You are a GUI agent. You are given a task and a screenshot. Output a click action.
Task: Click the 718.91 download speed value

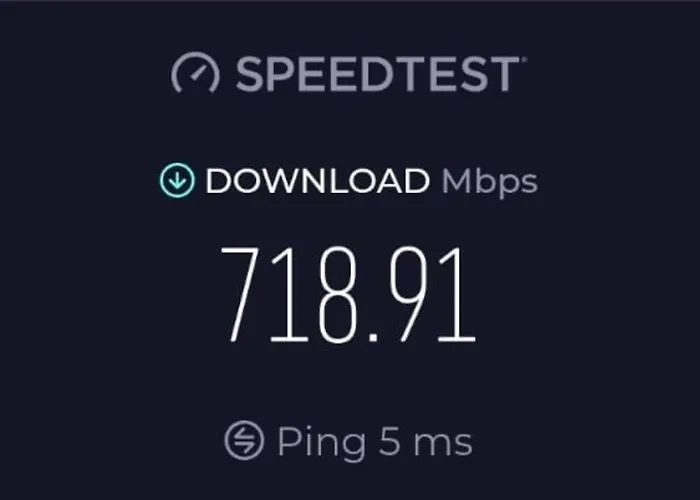pyautogui.click(x=348, y=295)
